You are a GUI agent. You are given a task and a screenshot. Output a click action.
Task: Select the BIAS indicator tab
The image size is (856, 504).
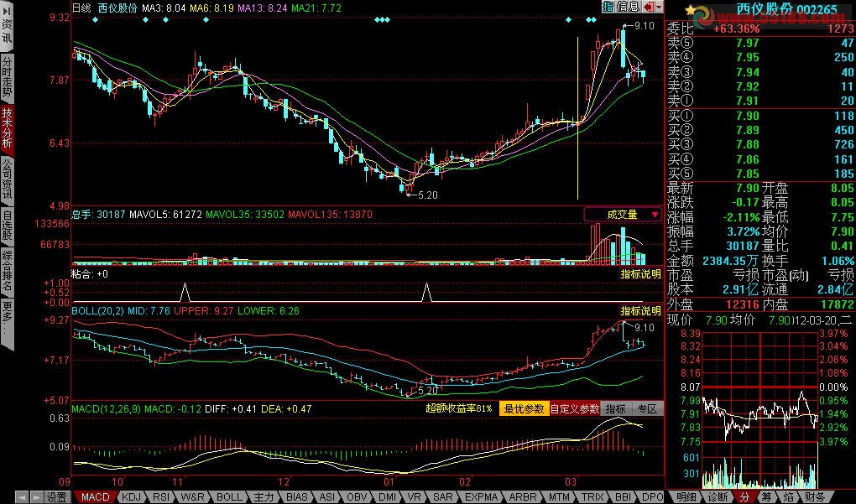coord(297,497)
